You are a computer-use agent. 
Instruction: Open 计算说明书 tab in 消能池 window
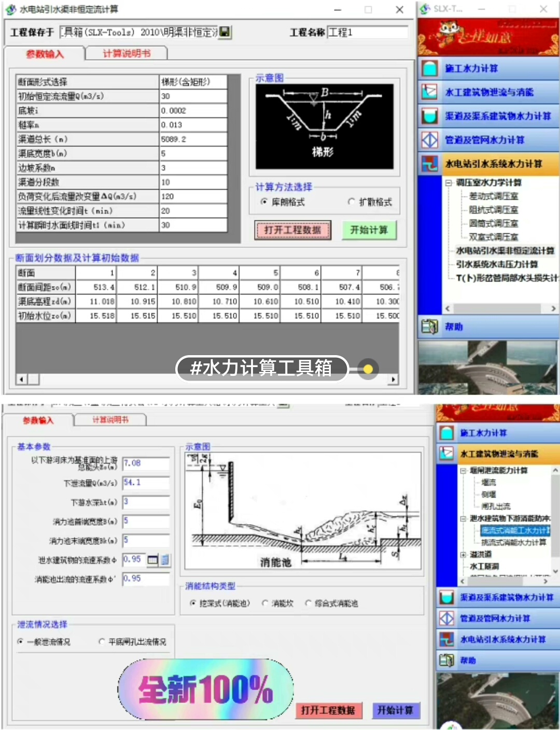[x=110, y=420]
